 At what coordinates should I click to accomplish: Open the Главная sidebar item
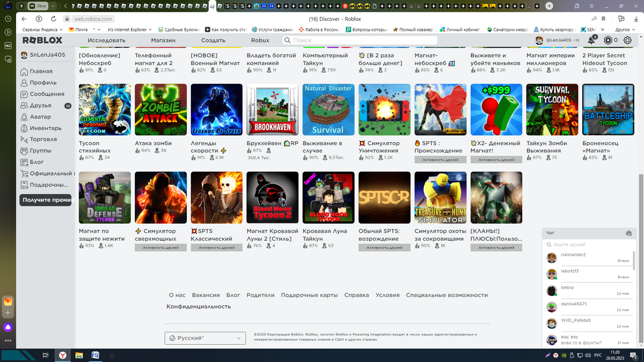(41, 71)
